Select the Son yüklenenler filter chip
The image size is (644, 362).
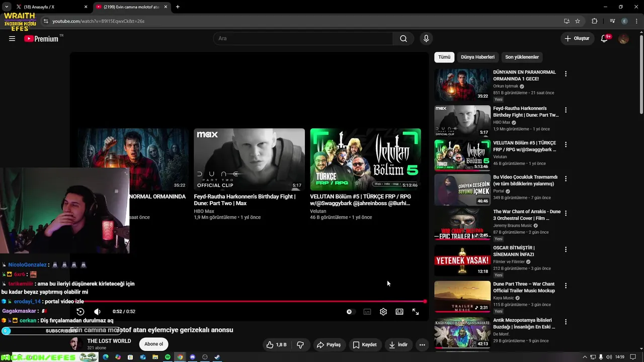point(522,57)
